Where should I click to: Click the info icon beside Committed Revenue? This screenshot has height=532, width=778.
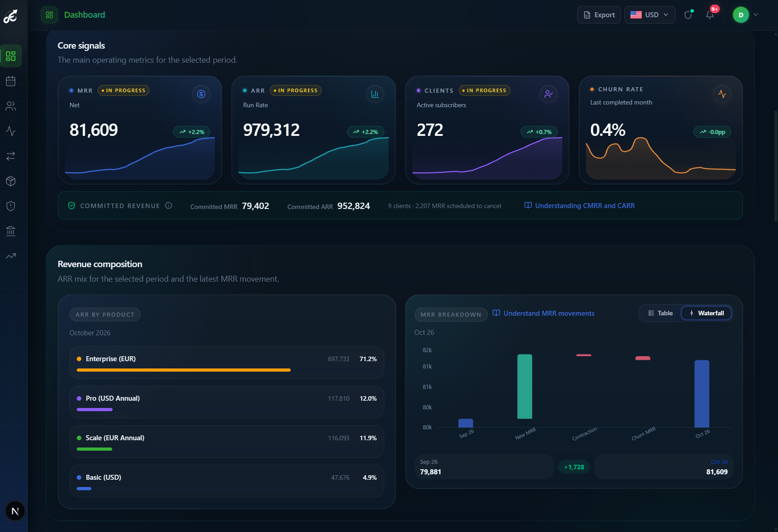click(168, 205)
